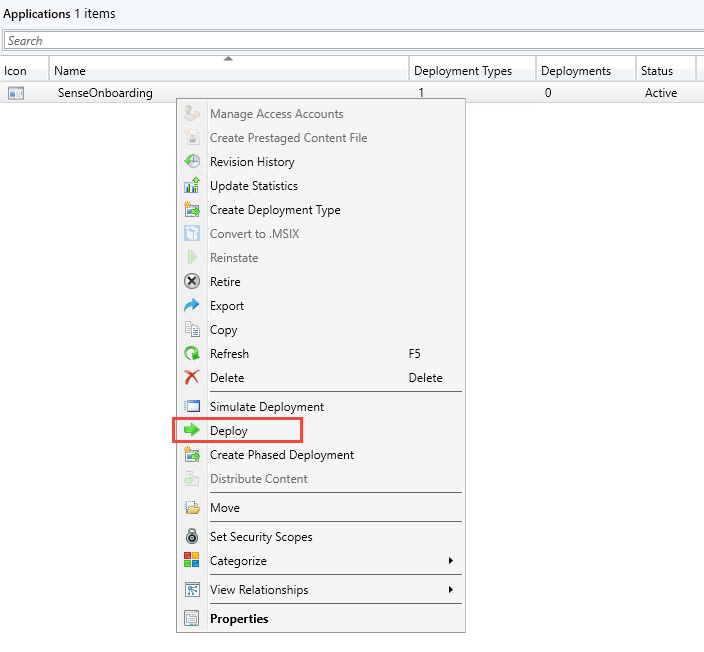Click the Update Statistics chart icon
Image resolution: width=704 pixels, height=652 pixels.
point(193,186)
